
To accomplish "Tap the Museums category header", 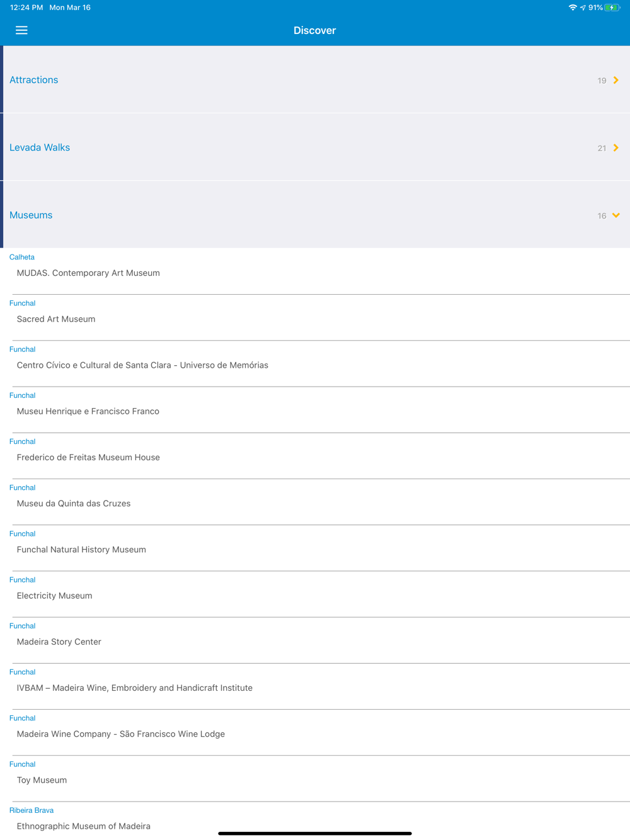I will point(315,215).
